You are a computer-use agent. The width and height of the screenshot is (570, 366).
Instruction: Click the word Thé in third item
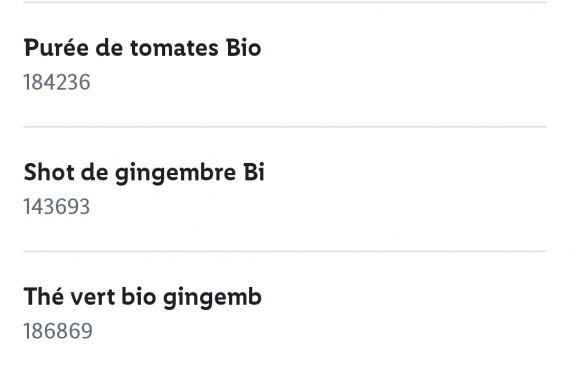44,296
